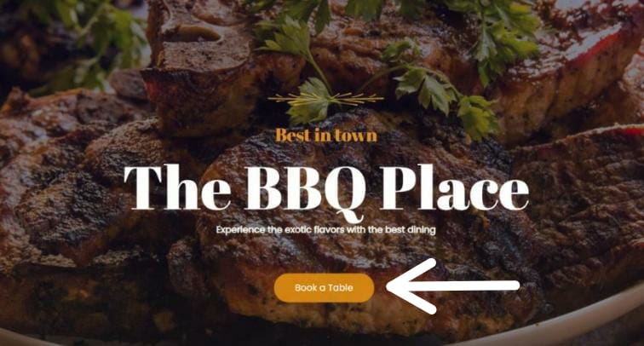The image size is (644, 346).
Task: Click the word 'Experience' in the subtitle
Action: click(x=241, y=230)
